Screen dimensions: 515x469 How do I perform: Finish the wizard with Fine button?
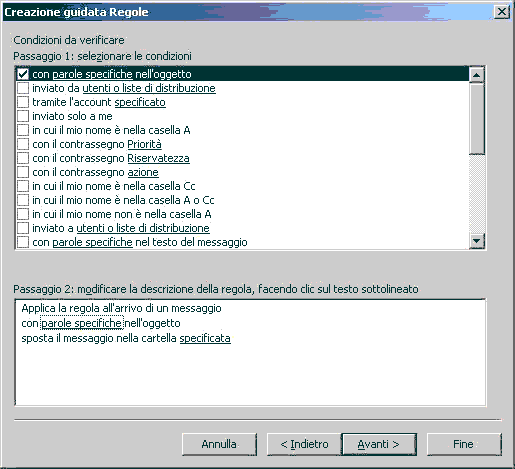pyautogui.click(x=464, y=444)
